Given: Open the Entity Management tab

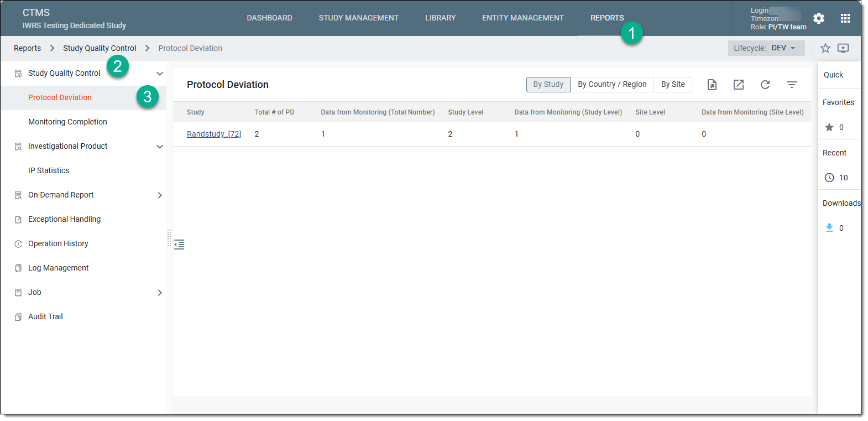Looking at the screenshot, I should (523, 18).
